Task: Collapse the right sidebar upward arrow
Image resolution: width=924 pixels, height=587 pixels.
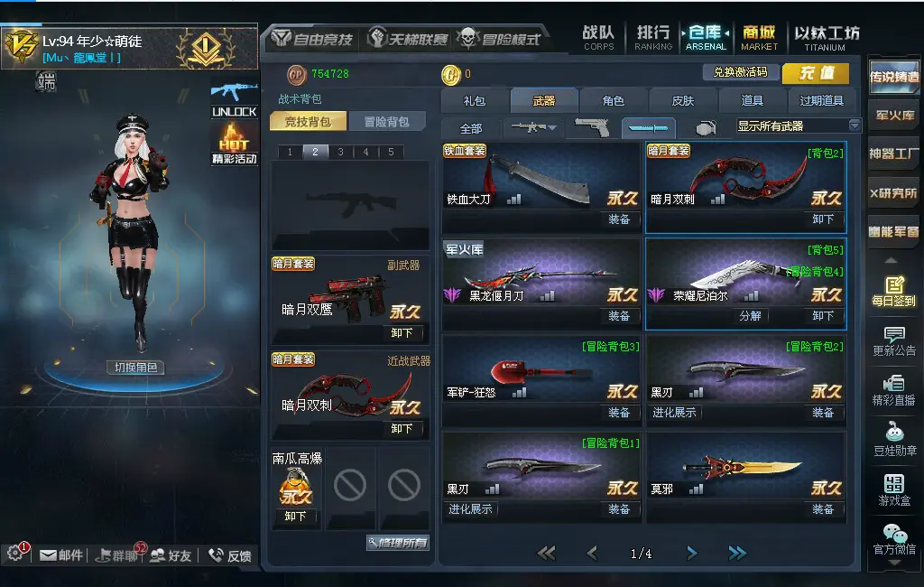Action: tap(891, 260)
